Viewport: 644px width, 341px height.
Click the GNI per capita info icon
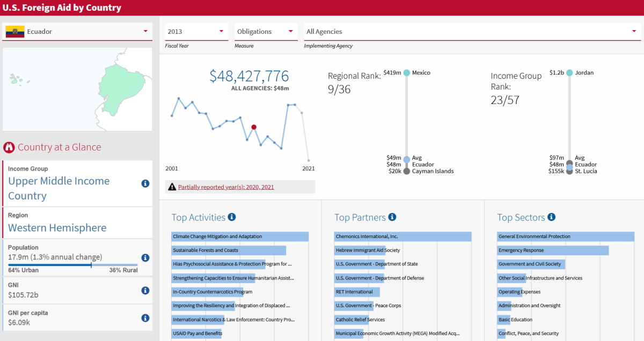145,318
